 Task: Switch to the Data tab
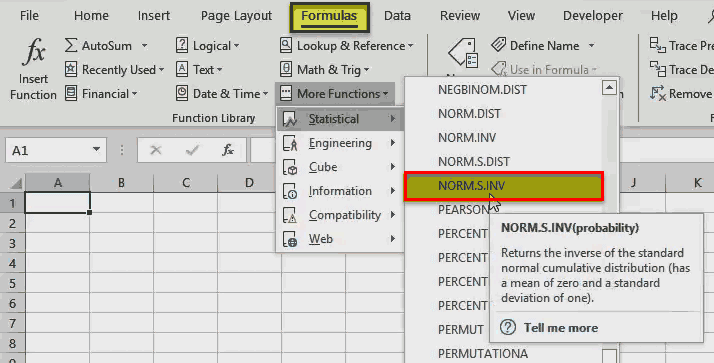point(397,15)
